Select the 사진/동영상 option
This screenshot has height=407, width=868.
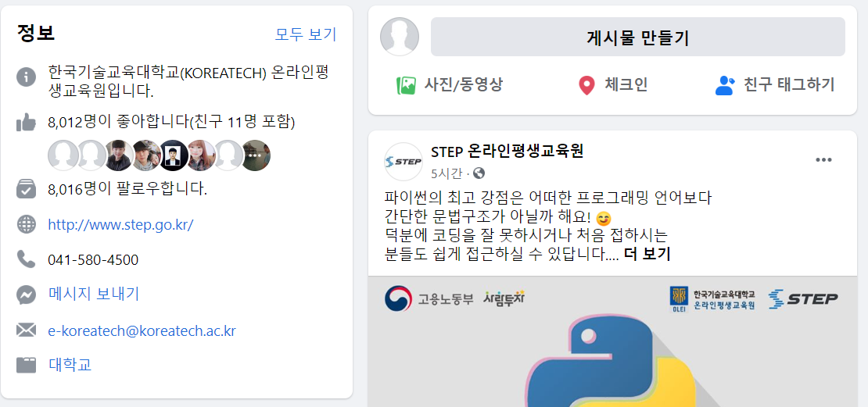(x=450, y=85)
